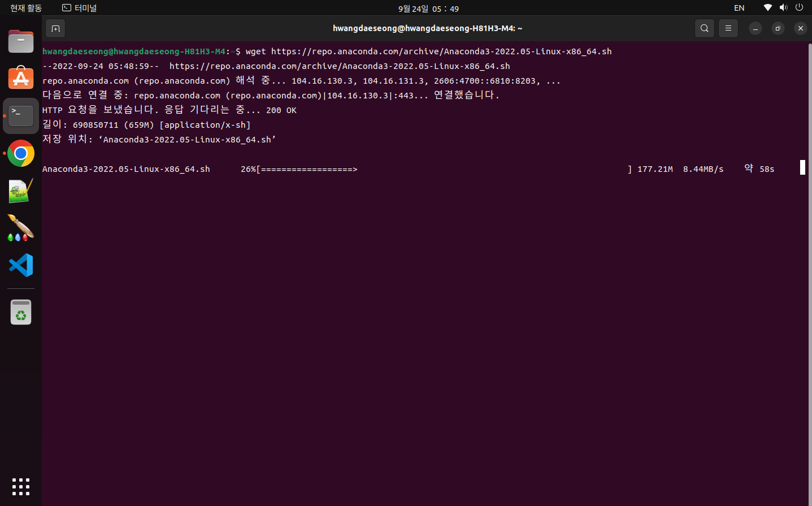The image size is (812, 506).
Task: Open the notepad editor icon in the dock
Action: [21, 191]
